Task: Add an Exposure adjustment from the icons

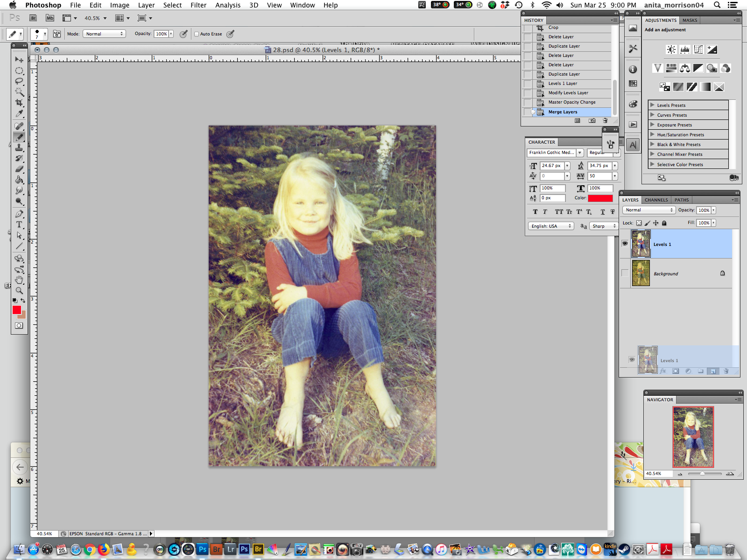Action: pos(712,49)
